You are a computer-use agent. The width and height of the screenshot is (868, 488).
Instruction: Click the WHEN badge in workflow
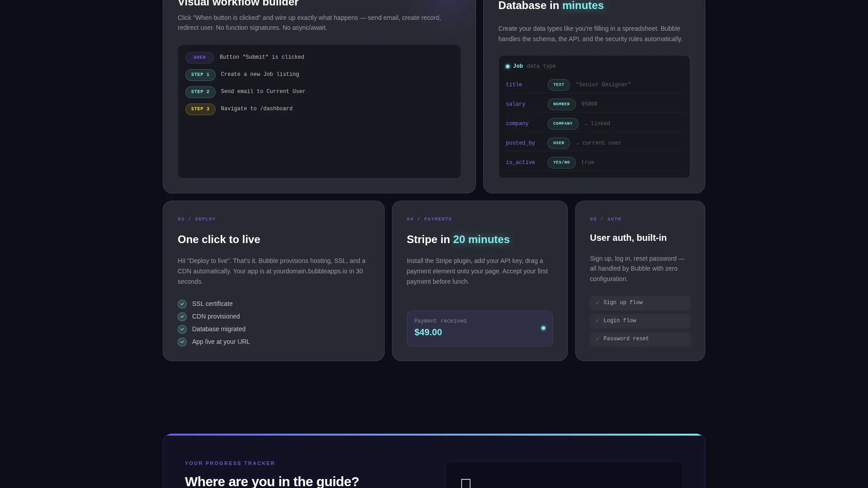(x=200, y=58)
